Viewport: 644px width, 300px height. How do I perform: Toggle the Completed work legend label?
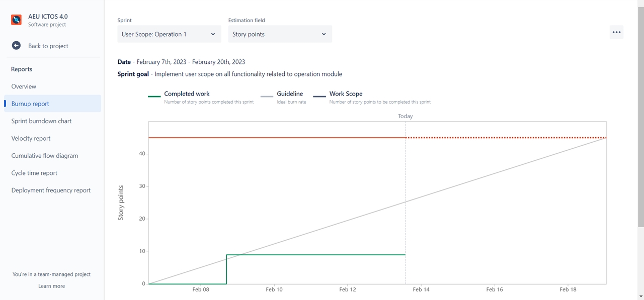[x=187, y=94]
